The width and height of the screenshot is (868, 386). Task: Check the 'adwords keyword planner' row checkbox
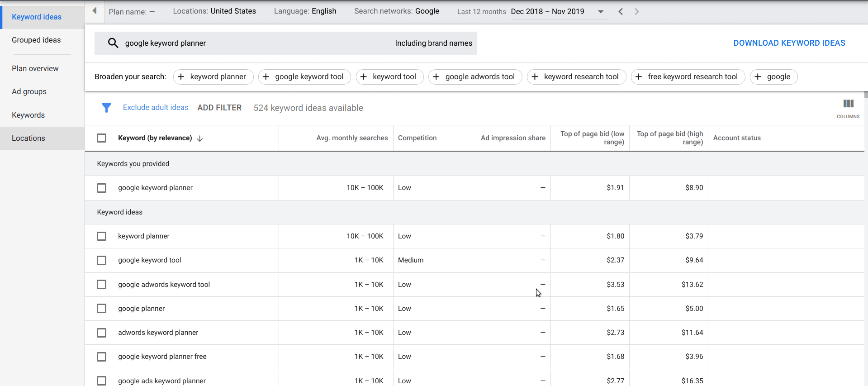102,333
